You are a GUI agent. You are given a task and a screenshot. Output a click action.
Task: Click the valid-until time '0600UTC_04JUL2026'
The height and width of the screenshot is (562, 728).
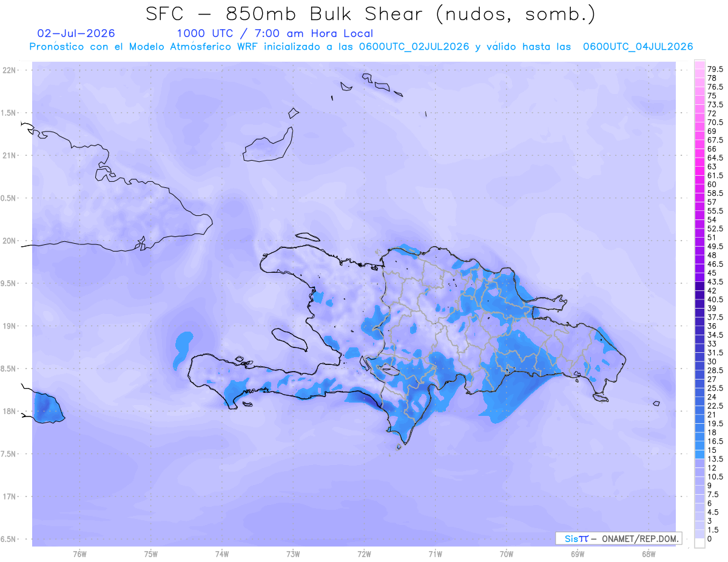(638, 47)
